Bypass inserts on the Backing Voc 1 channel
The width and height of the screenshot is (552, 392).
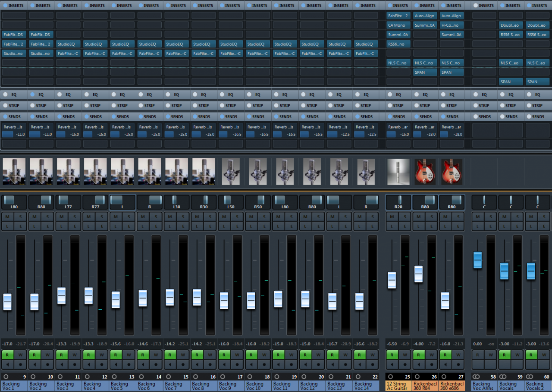point(5,6)
